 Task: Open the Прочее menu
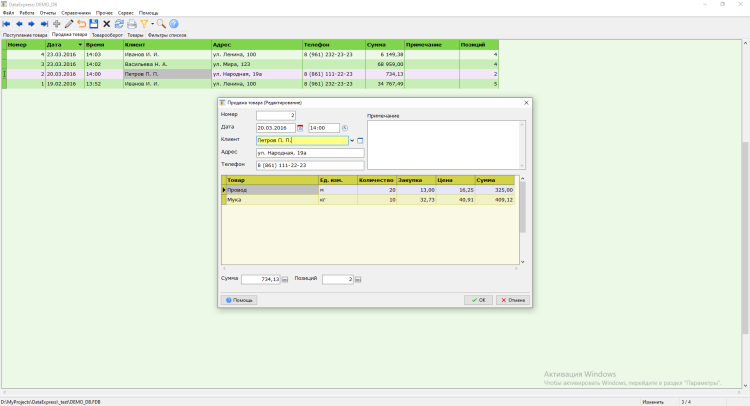(104, 13)
